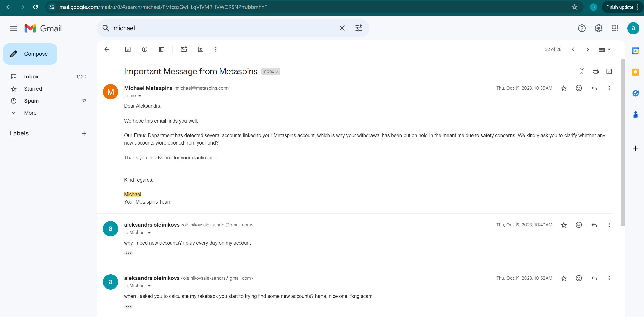Archive this conversation
The image size is (644, 317).
click(x=128, y=49)
